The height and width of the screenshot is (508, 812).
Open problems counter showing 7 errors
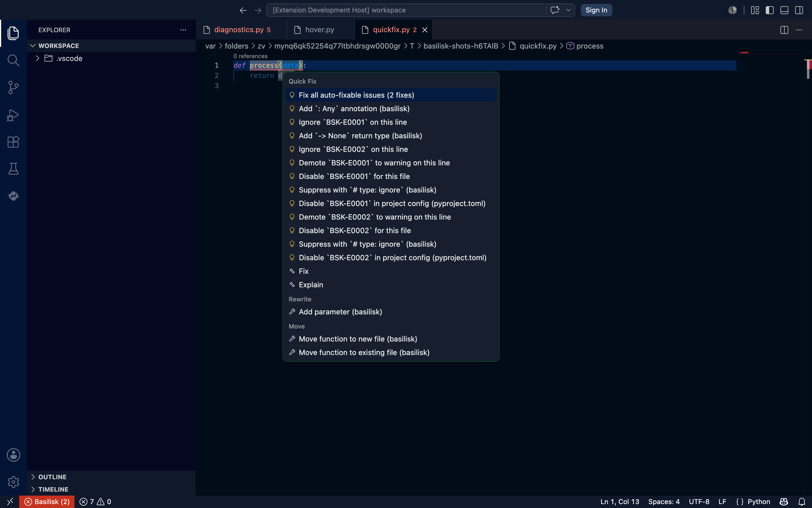pos(95,502)
